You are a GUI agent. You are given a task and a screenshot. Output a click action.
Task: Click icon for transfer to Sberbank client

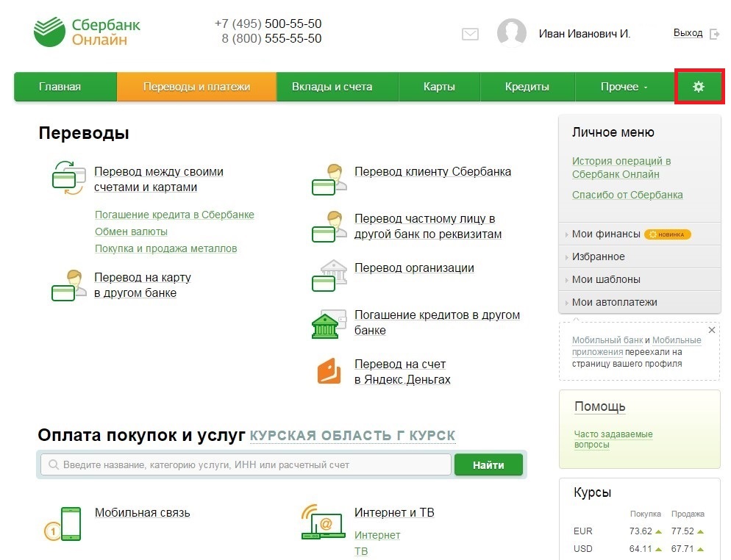coord(329,179)
